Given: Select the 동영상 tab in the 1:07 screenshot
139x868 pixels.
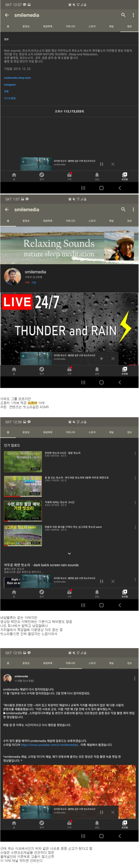Looking at the screenshot, I should tap(26, 221).
